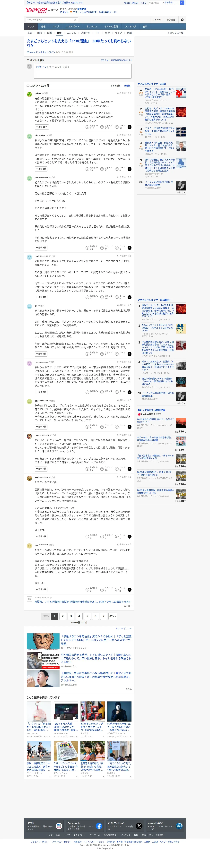Select the スポーツ category tab
Image resolution: width=210 pixels, height=868 pixels.
[x=86, y=33]
